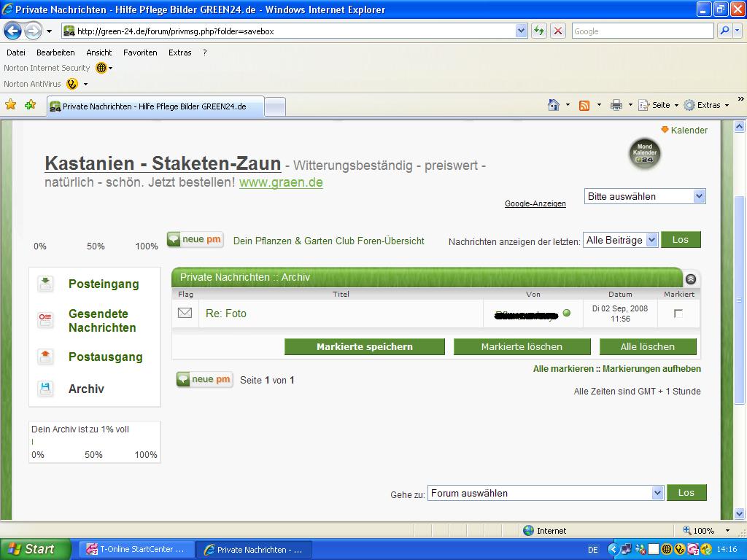Image resolution: width=747 pixels, height=560 pixels.
Task: Open the Bitte auswählen dropdown
Action: click(645, 196)
